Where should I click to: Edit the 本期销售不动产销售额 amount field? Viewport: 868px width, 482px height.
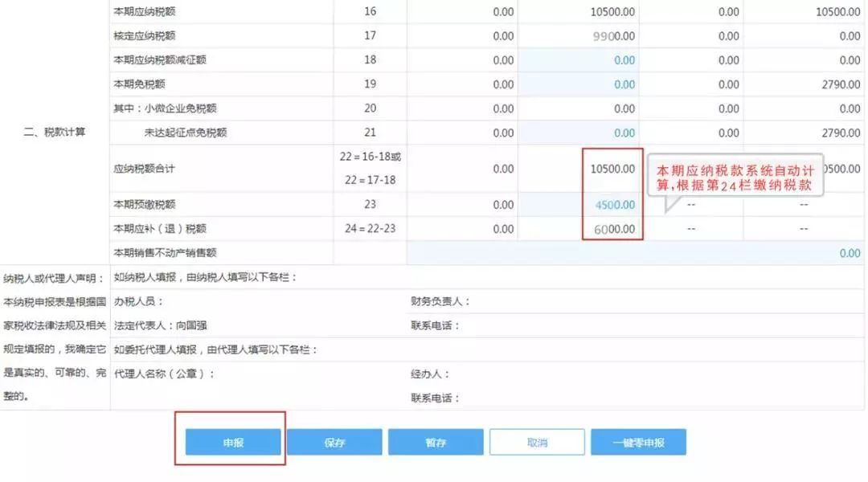pyautogui.click(x=636, y=253)
